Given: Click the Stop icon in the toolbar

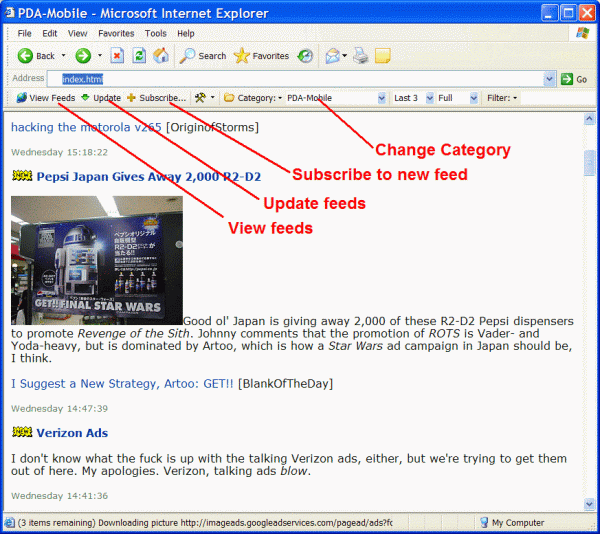Looking at the screenshot, I should tap(117, 56).
